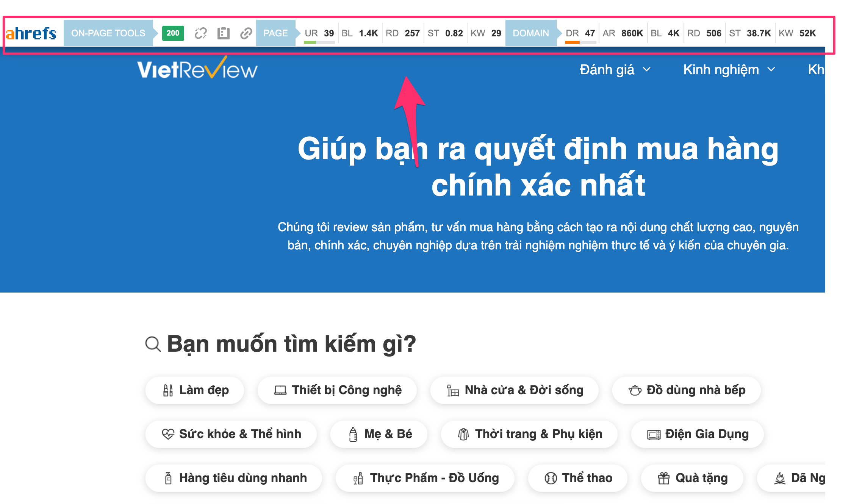This screenshot has width=851, height=504.
Task: Click the furniture icon in Nhà cửa & Đời sống
Action: [453, 390]
